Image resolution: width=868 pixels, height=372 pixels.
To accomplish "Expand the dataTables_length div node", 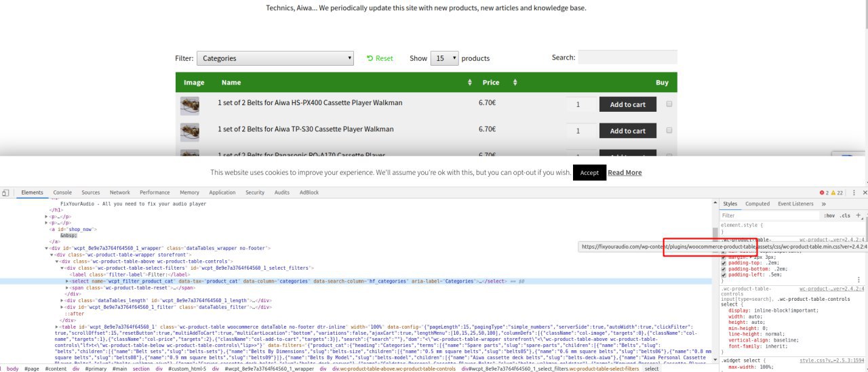I will 62,300.
